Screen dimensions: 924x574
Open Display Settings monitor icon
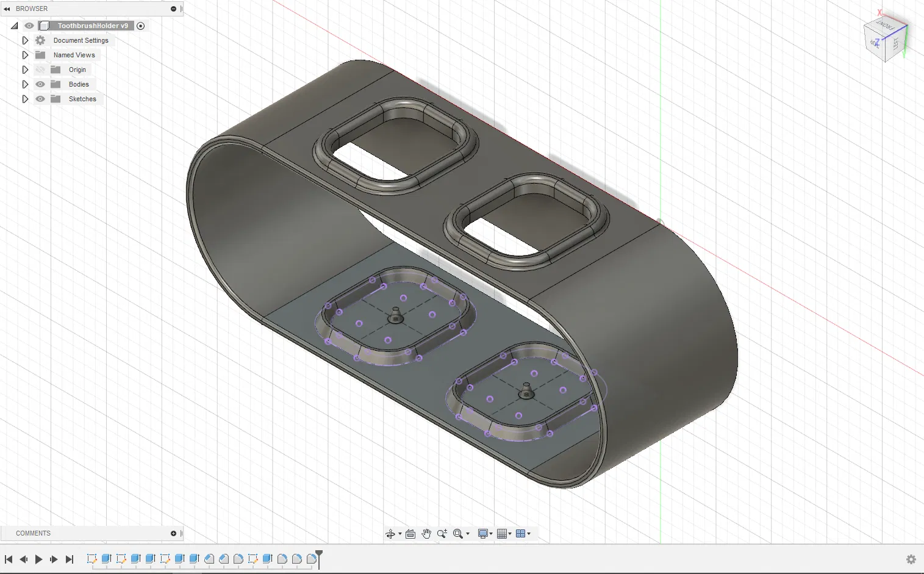pyautogui.click(x=483, y=534)
